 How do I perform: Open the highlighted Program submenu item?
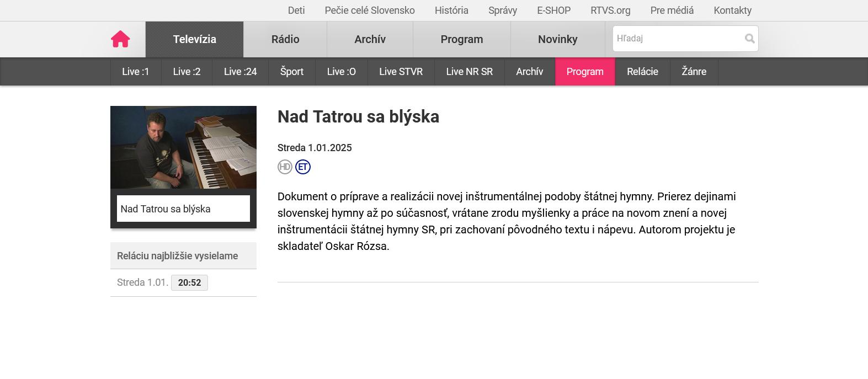585,72
